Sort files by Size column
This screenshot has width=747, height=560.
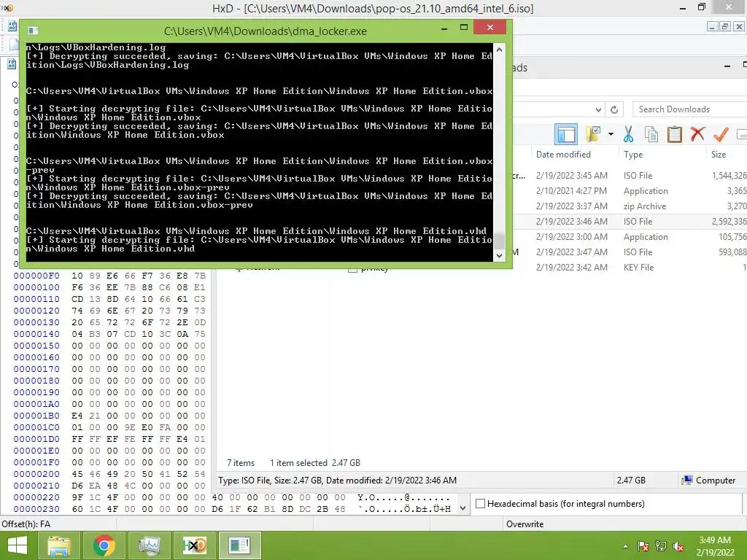tap(719, 155)
